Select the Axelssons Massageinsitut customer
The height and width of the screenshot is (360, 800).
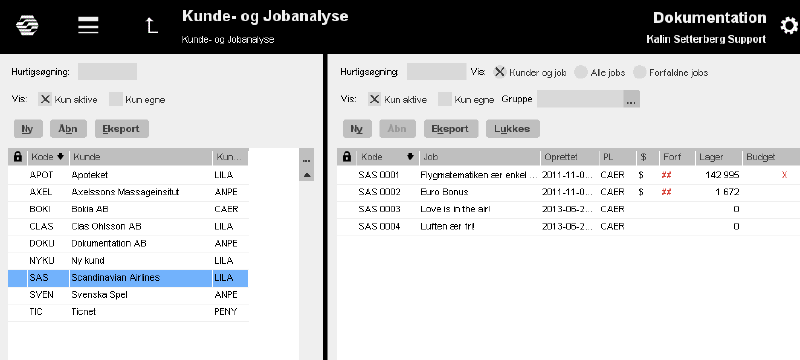(128, 192)
